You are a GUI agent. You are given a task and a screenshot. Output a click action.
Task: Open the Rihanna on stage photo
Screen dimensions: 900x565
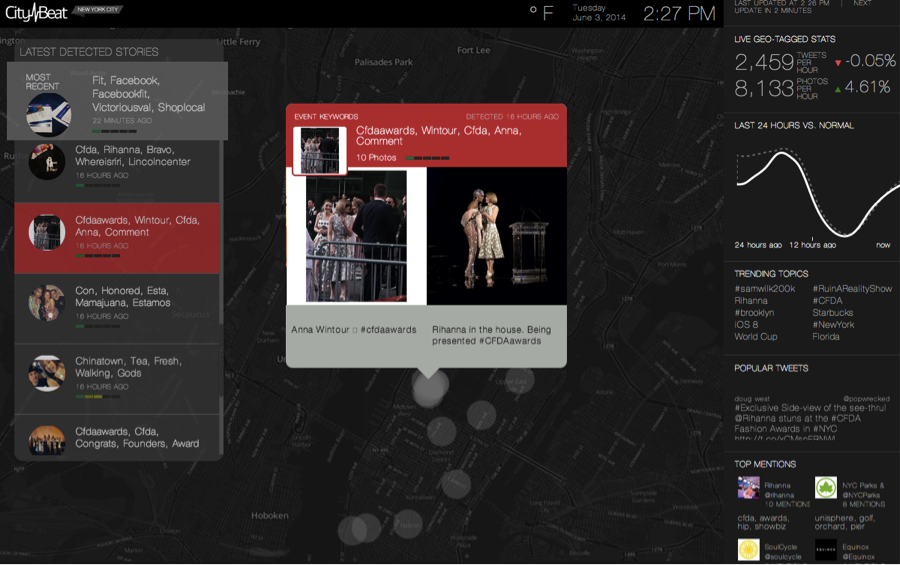(496, 236)
